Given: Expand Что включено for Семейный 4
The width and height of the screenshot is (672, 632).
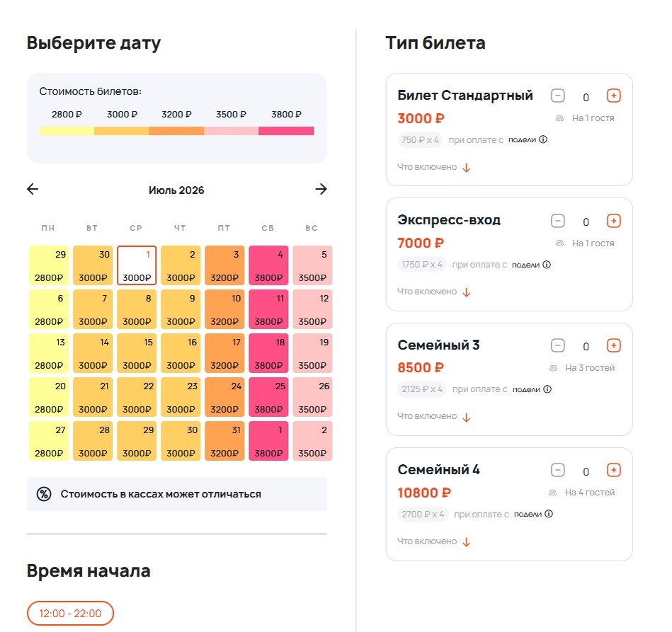Looking at the screenshot, I should click(x=433, y=541).
